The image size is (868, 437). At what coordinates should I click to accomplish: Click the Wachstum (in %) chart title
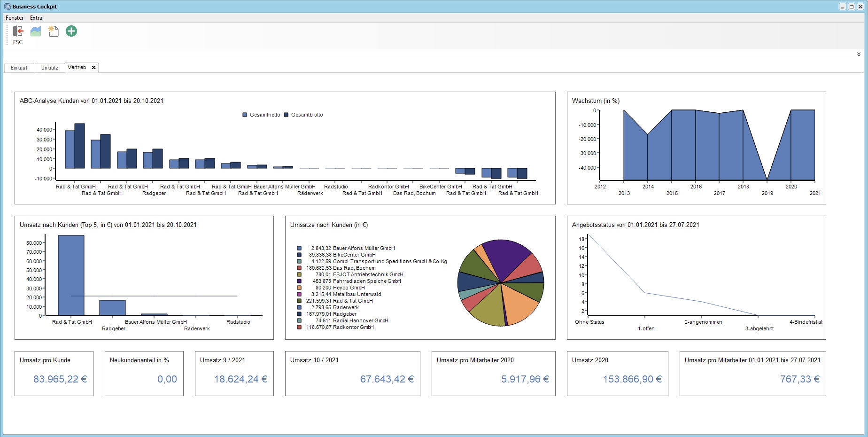coord(596,101)
